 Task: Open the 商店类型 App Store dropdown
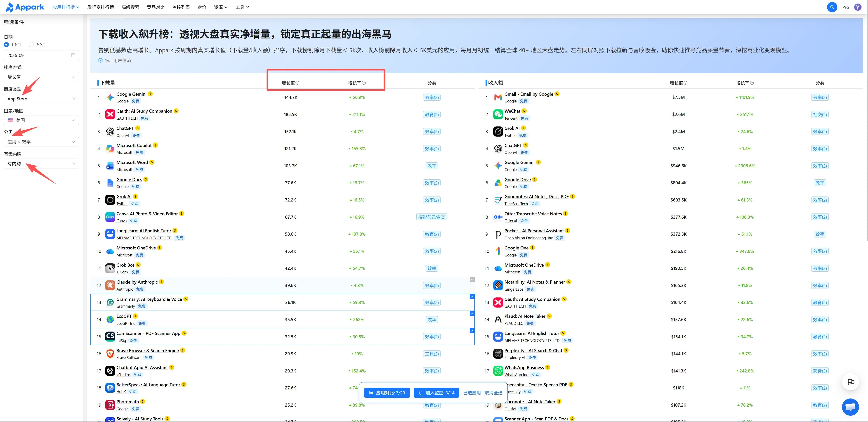pos(41,99)
